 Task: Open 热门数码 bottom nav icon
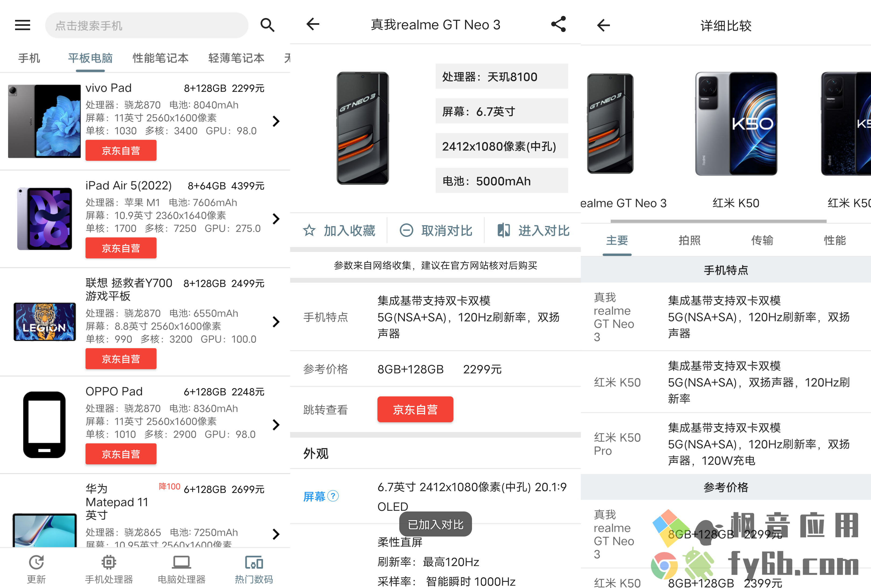pyautogui.click(x=254, y=562)
